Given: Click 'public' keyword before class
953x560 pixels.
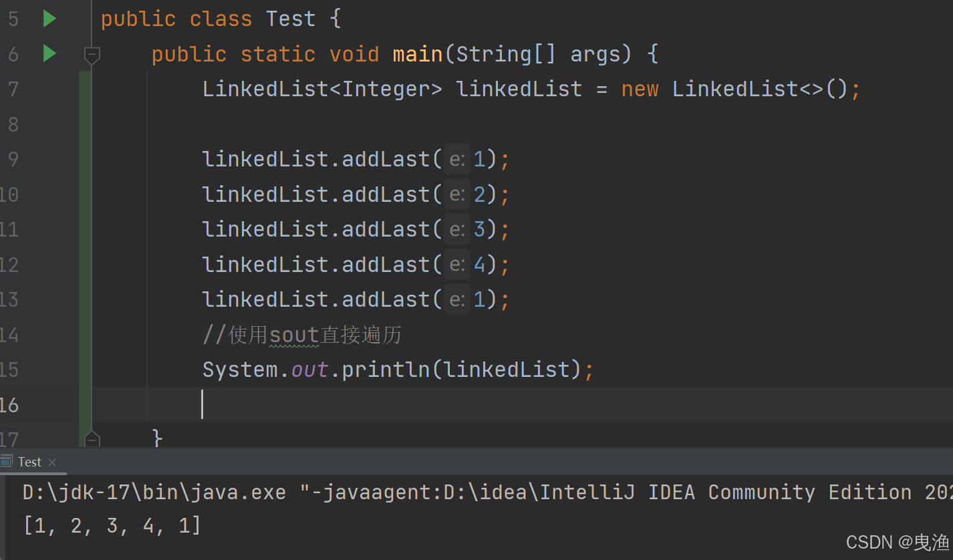Looking at the screenshot, I should tap(138, 19).
